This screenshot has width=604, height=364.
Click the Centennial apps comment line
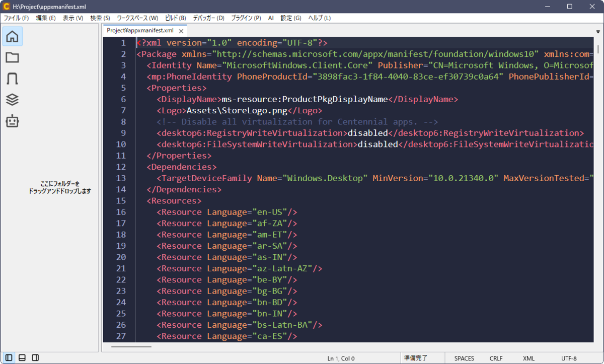click(x=297, y=122)
